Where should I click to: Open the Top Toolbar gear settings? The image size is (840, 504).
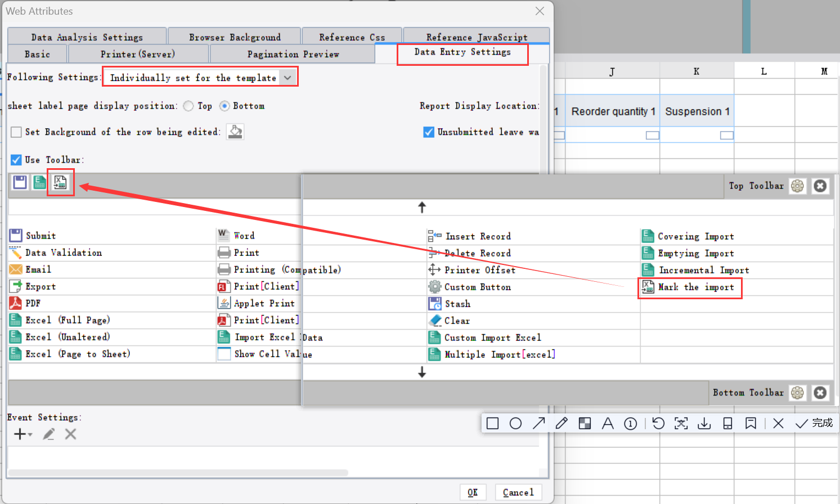(797, 186)
